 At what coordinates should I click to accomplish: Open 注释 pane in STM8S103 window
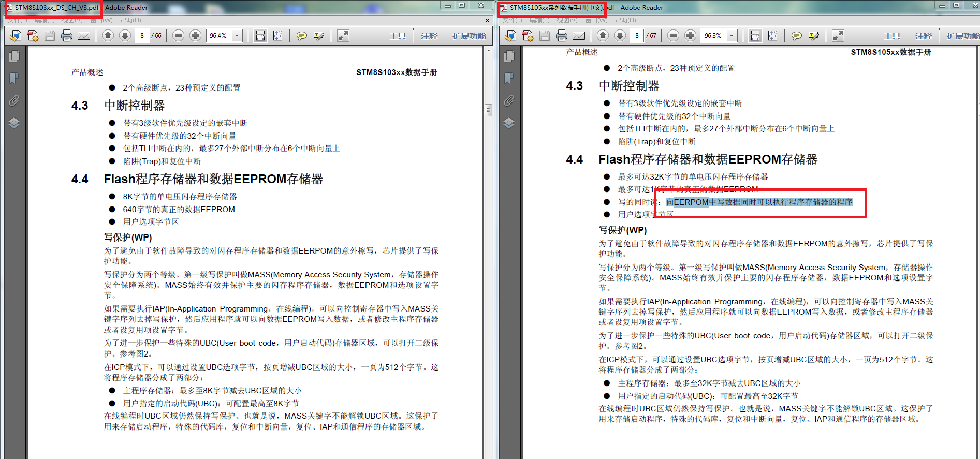point(429,36)
